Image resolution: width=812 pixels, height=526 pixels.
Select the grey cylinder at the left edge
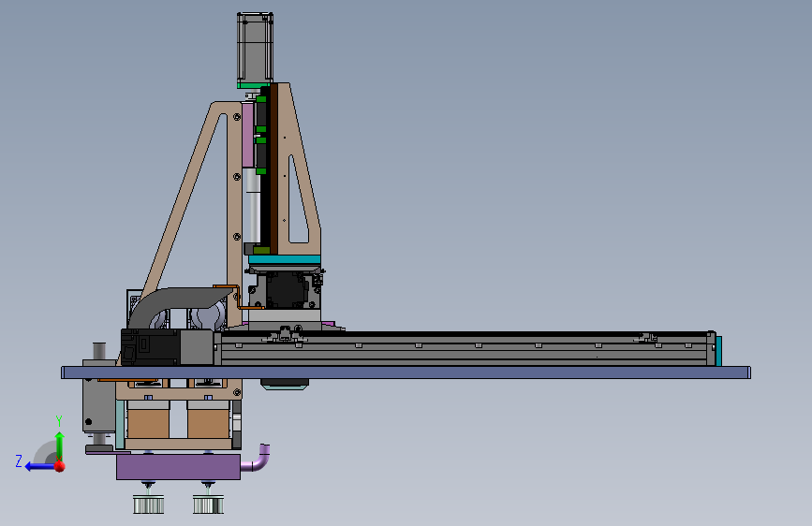click(x=99, y=396)
